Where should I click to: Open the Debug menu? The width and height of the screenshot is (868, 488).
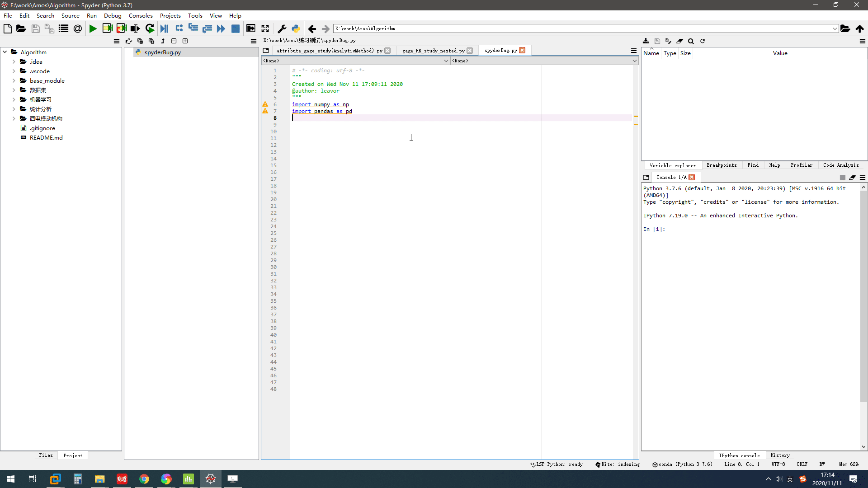pyautogui.click(x=113, y=15)
